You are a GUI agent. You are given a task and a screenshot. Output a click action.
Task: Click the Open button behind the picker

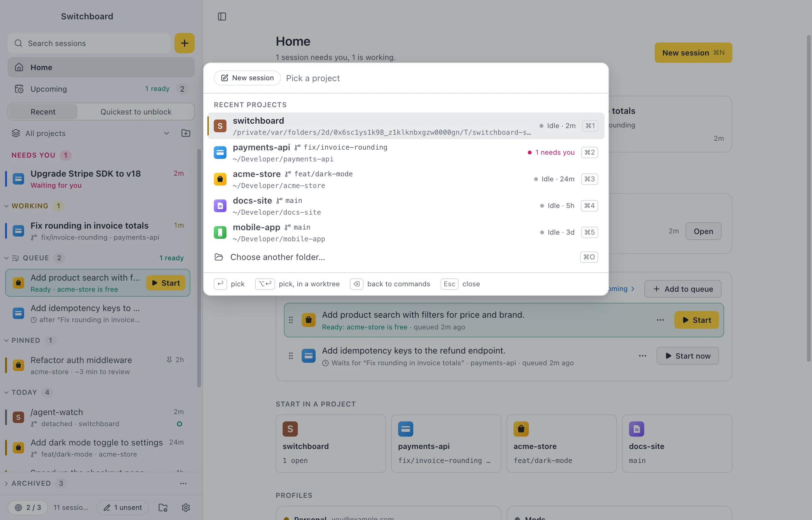click(x=703, y=231)
